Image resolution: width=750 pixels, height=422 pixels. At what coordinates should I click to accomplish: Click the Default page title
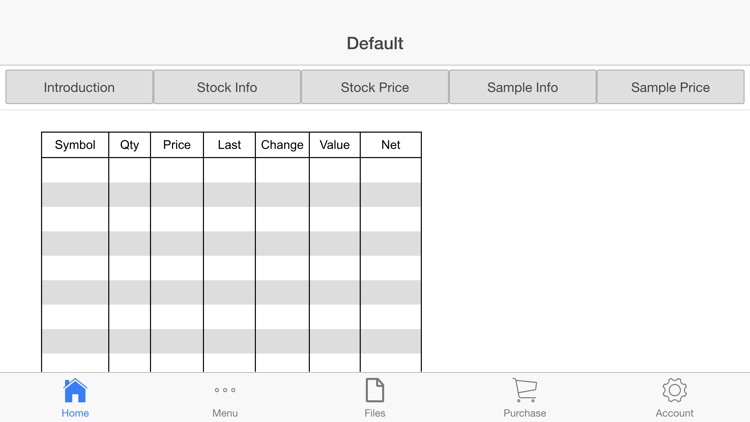pos(375,44)
